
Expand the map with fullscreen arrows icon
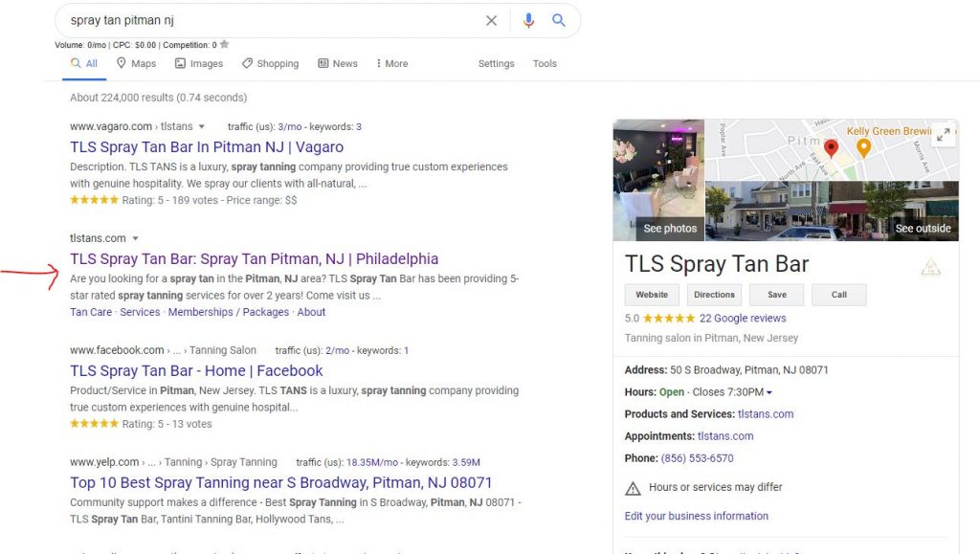tap(944, 134)
